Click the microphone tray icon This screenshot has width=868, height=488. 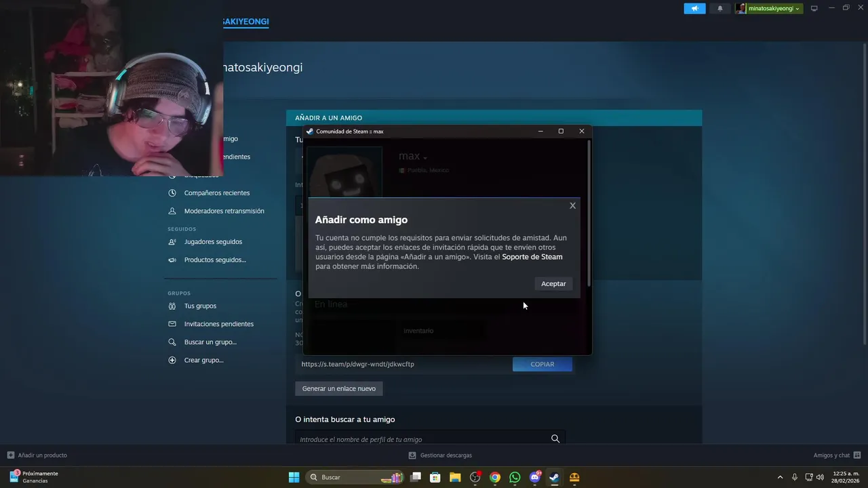[x=795, y=477]
